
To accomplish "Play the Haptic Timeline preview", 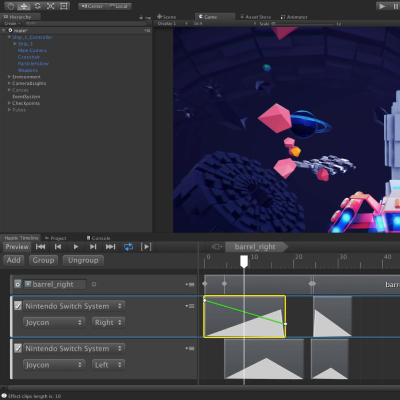I will tap(76, 247).
